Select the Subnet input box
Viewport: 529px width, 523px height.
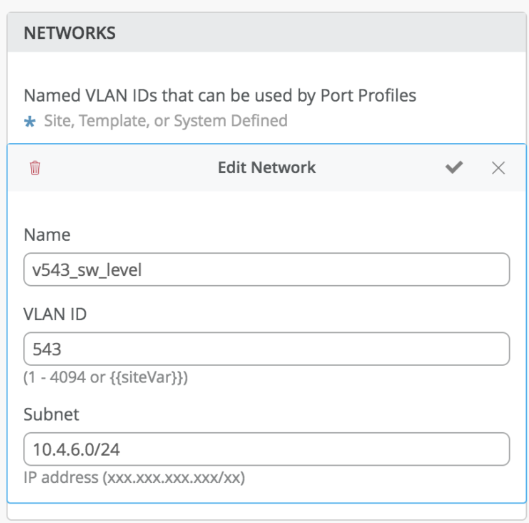tap(267, 449)
